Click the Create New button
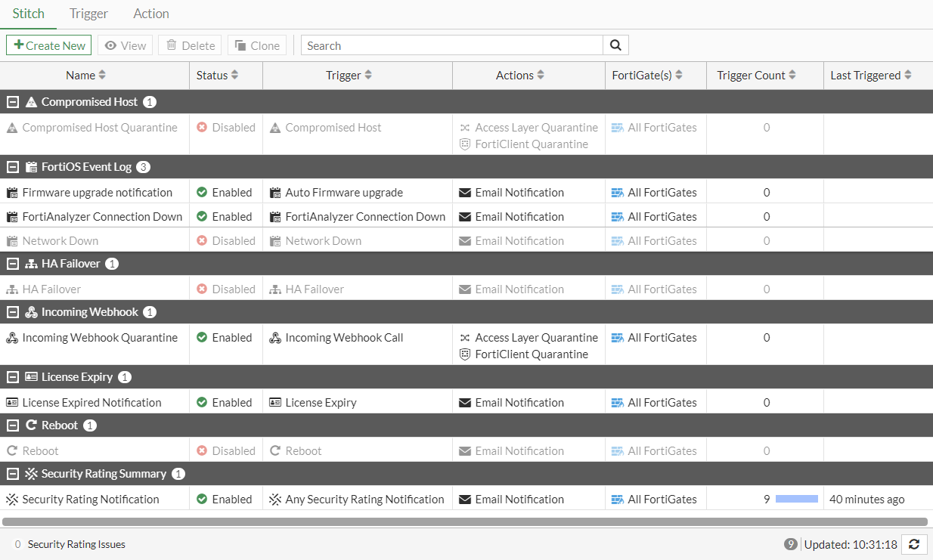Image resolution: width=933 pixels, height=560 pixels. tap(49, 45)
